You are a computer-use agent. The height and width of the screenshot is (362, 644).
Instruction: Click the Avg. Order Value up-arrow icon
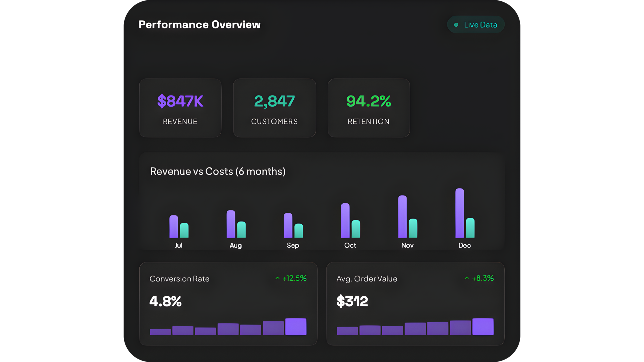click(x=467, y=278)
